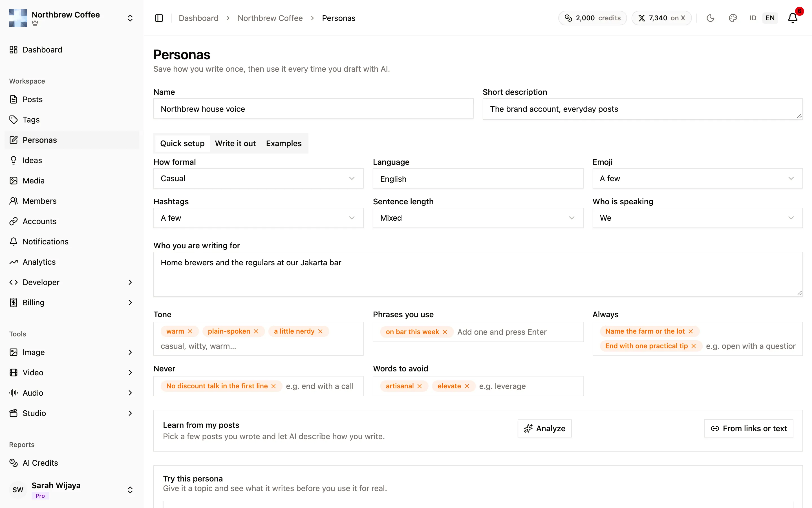Click the Dashboard breadcrumb

point(198,18)
